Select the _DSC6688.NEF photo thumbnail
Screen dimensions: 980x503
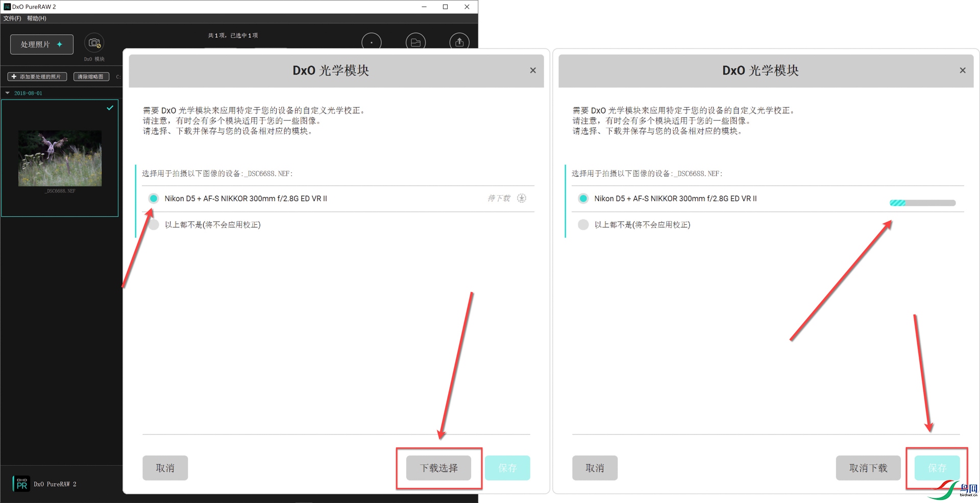[x=60, y=158]
